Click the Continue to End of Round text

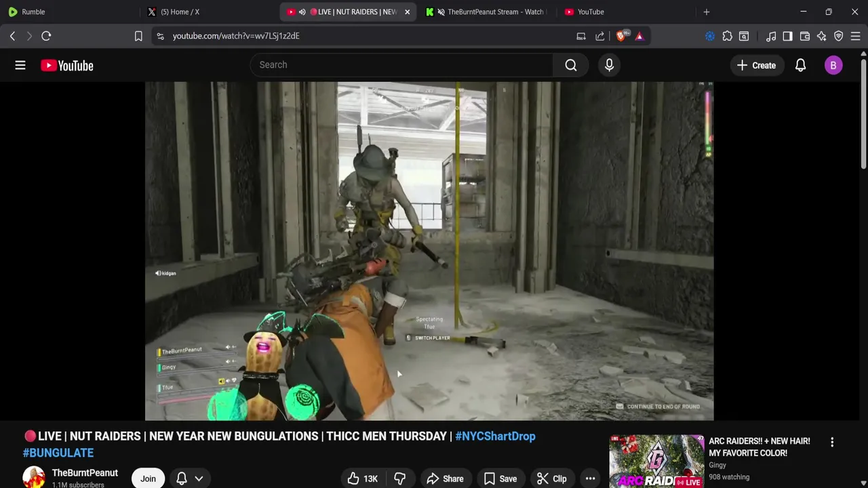[663, 407]
